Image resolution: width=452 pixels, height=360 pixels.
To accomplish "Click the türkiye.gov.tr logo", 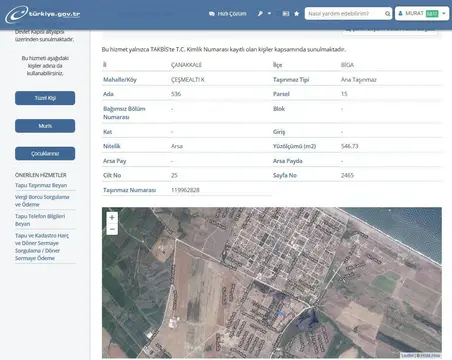I will (43, 14).
